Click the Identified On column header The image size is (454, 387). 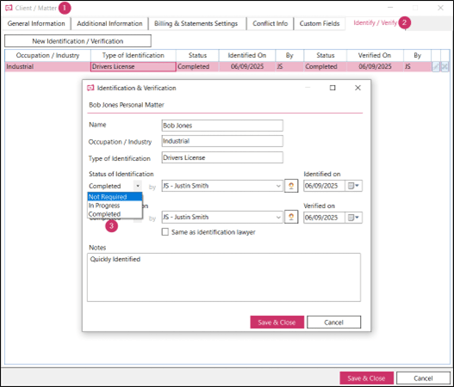click(x=247, y=55)
